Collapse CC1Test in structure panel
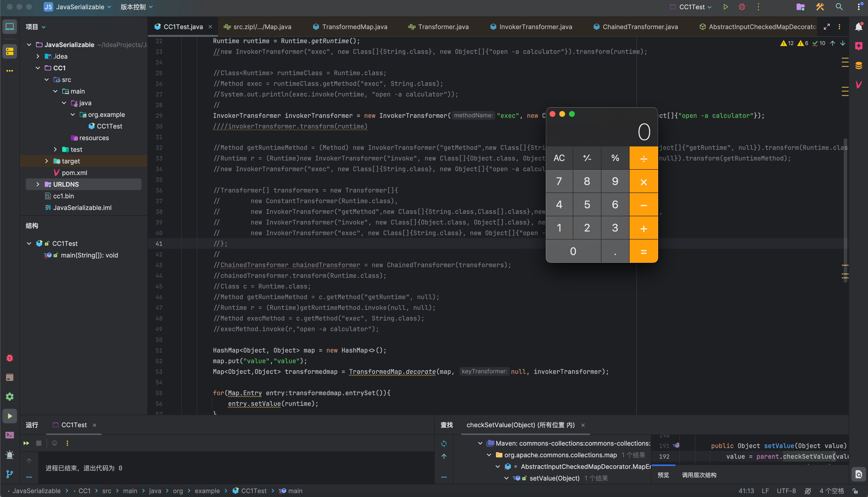This screenshot has width=868, height=497. tap(29, 244)
